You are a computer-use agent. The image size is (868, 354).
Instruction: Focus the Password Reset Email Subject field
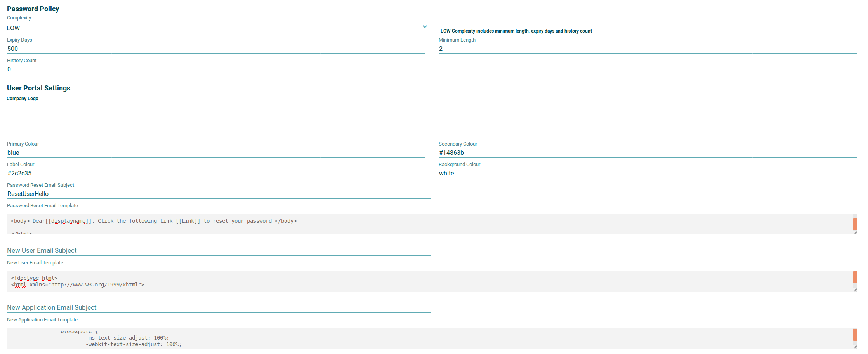point(219,194)
